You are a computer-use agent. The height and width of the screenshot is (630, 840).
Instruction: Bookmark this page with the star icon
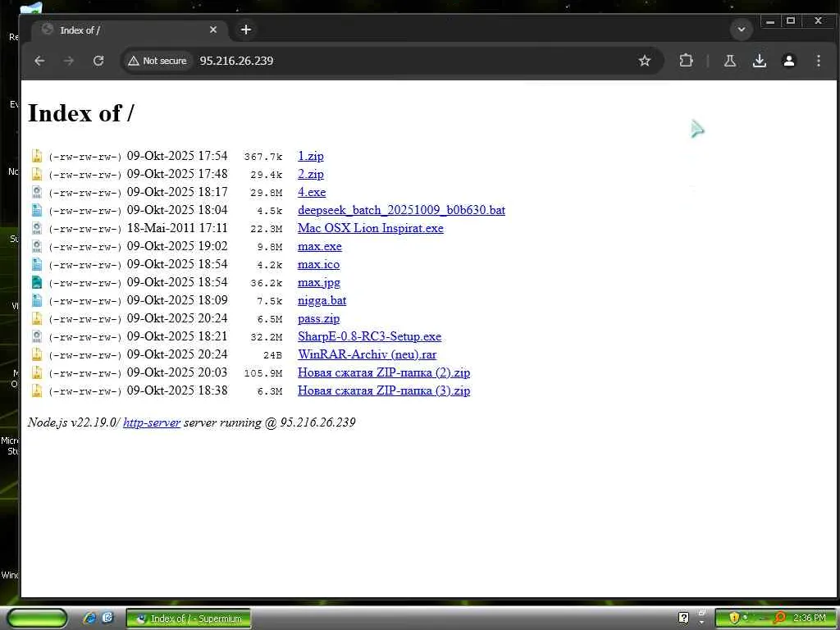pos(645,61)
